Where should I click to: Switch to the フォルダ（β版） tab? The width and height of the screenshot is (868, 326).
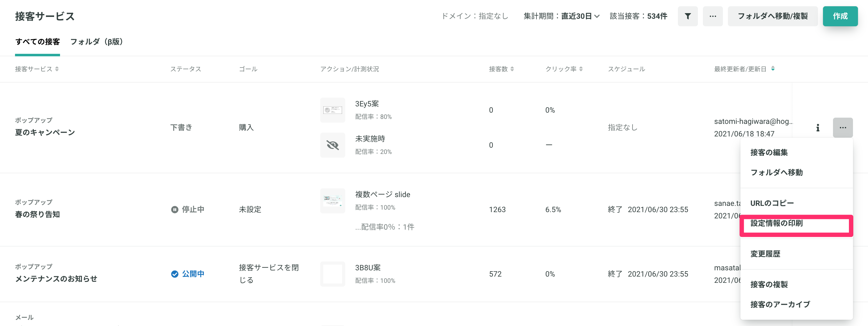(x=96, y=42)
